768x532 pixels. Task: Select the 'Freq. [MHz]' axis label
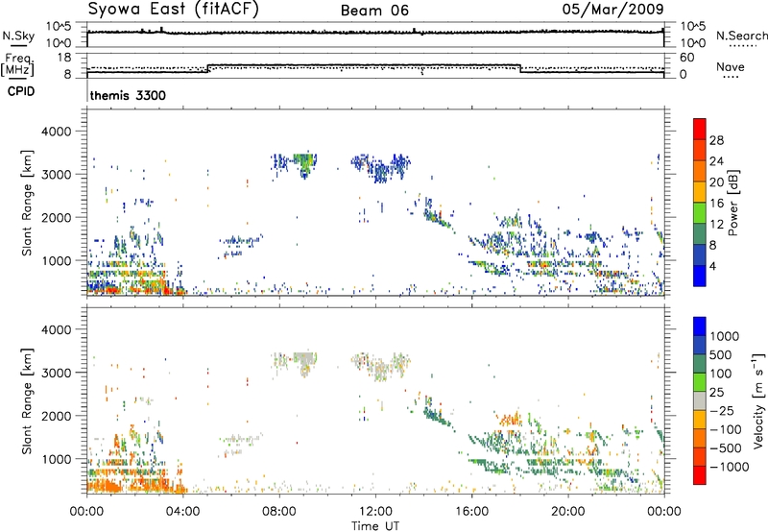(x=17, y=64)
